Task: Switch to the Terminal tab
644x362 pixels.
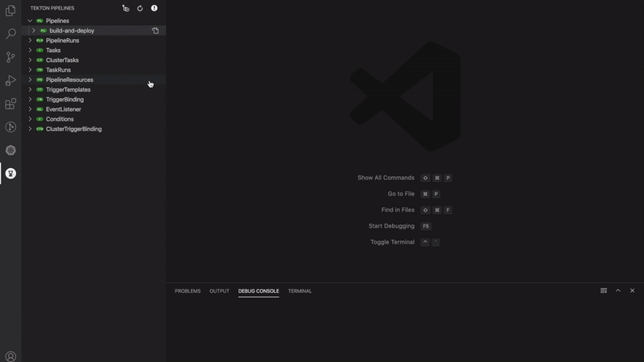Action: point(299,291)
